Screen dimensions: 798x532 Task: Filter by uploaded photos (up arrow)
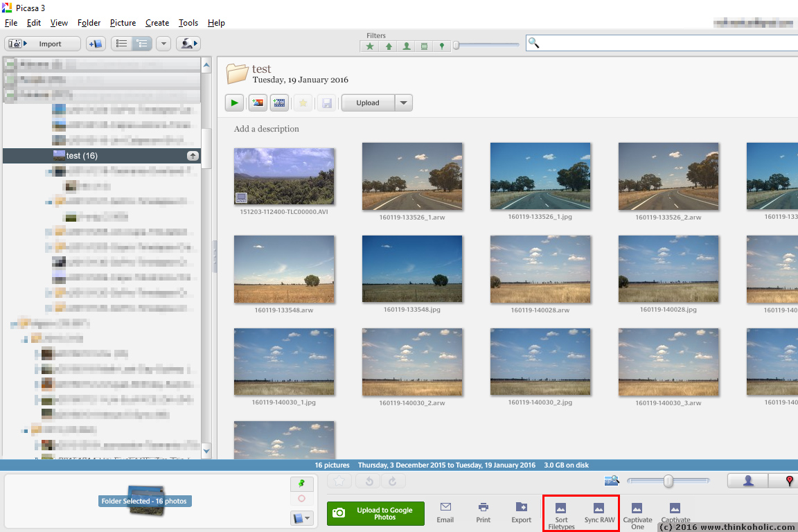point(389,46)
